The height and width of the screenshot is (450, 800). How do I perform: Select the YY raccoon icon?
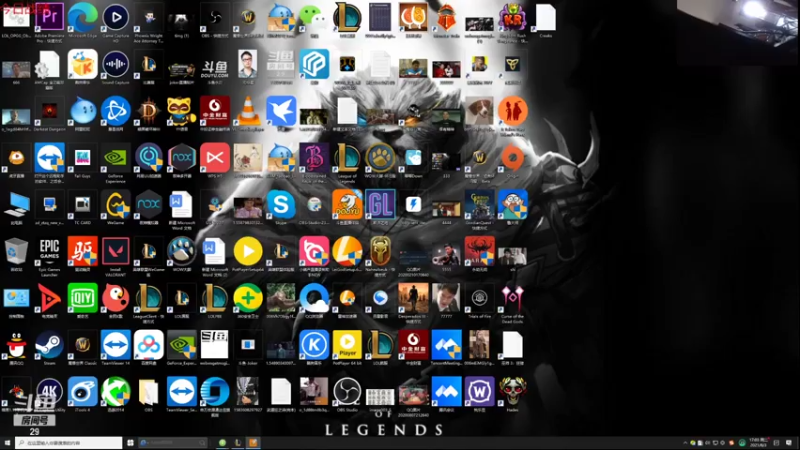point(182,111)
